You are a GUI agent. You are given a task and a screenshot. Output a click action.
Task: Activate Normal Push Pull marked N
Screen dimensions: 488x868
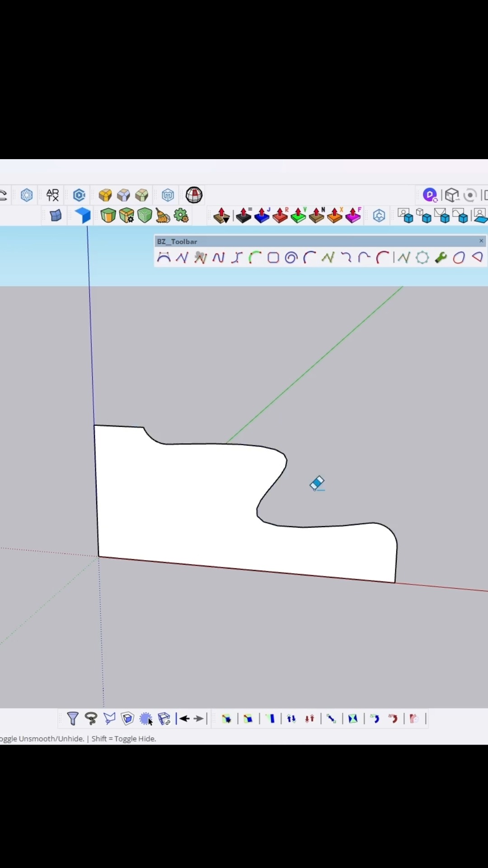(316, 216)
